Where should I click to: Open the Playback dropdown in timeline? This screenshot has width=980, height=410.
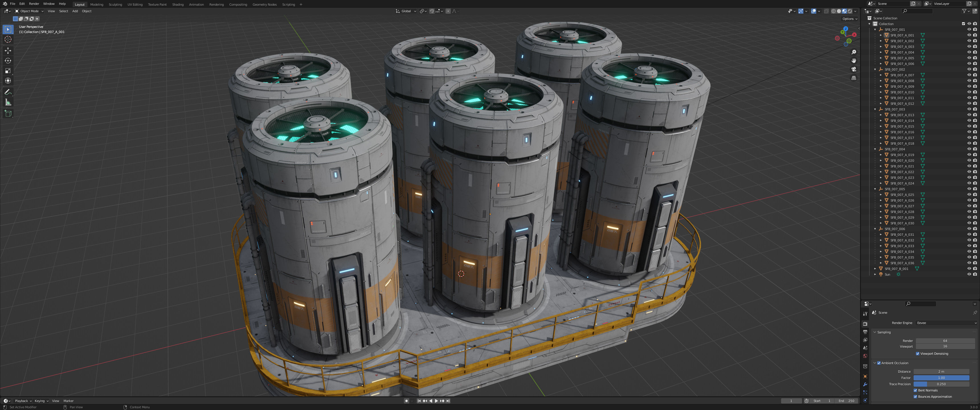tap(23, 401)
